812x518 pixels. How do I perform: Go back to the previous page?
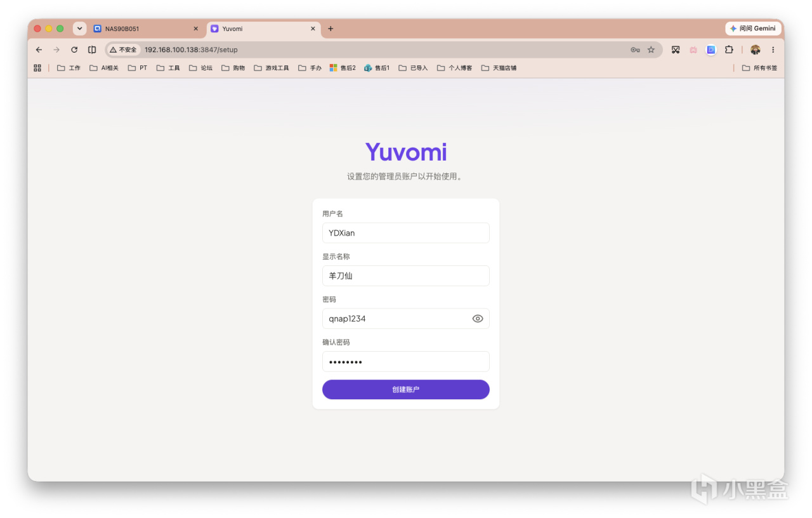click(39, 50)
